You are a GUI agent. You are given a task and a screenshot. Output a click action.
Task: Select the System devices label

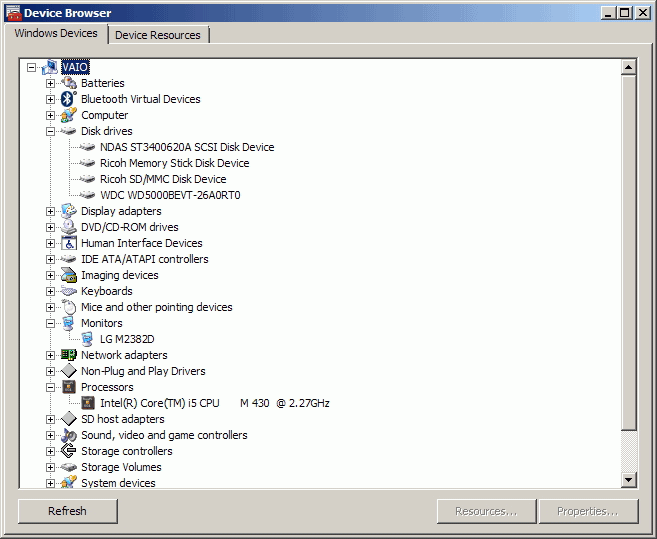(118, 483)
